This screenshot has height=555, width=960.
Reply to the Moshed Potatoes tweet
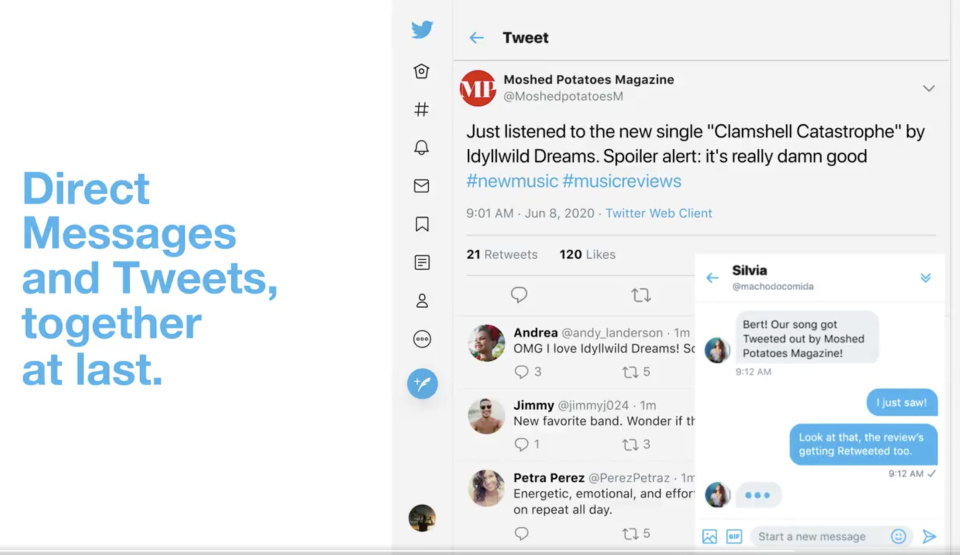[x=519, y=295]
